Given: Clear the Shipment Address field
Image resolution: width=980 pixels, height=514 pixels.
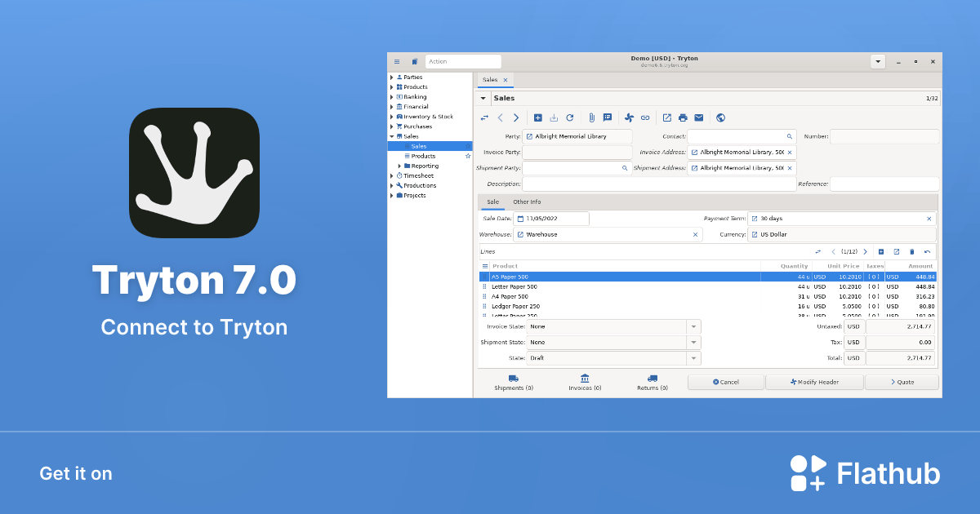Looking at the screenshot, I should pos(790,168).
